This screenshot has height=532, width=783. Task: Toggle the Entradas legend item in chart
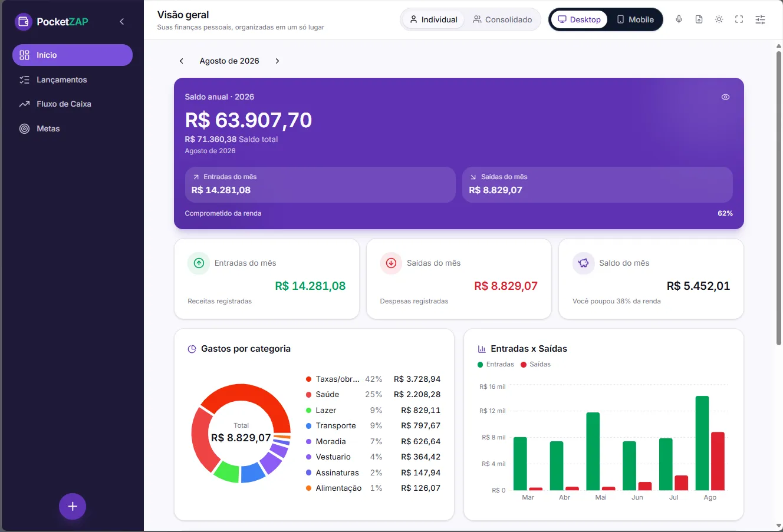coord(496,364)
